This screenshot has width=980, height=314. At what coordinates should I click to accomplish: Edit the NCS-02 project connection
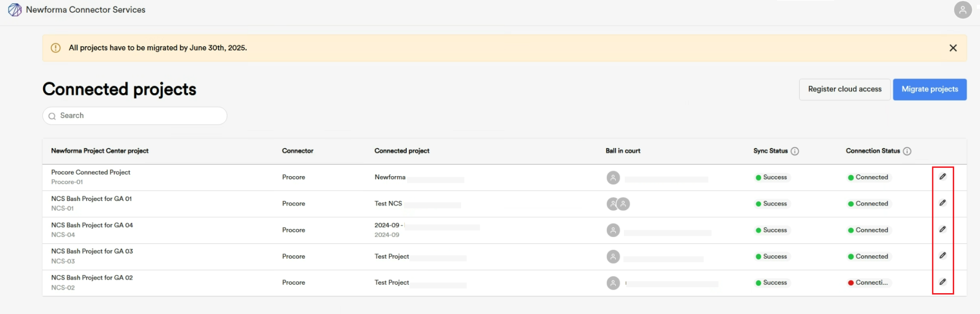(943, 282)
